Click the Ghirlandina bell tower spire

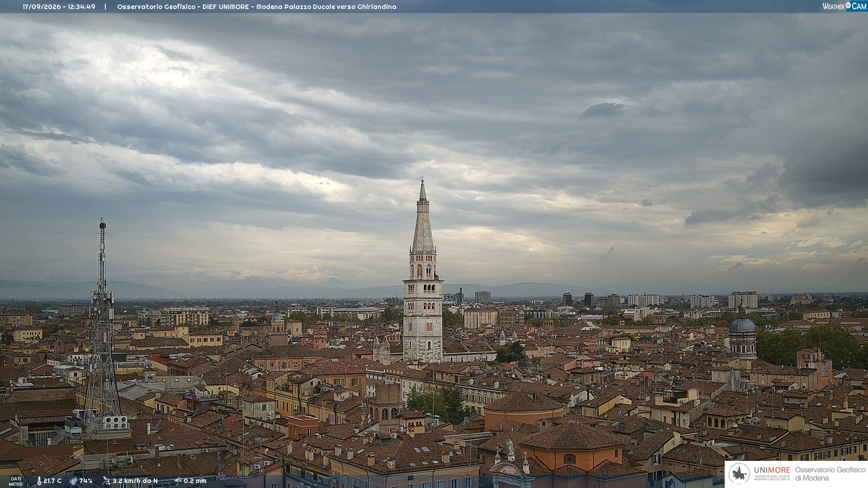point(423,216)
